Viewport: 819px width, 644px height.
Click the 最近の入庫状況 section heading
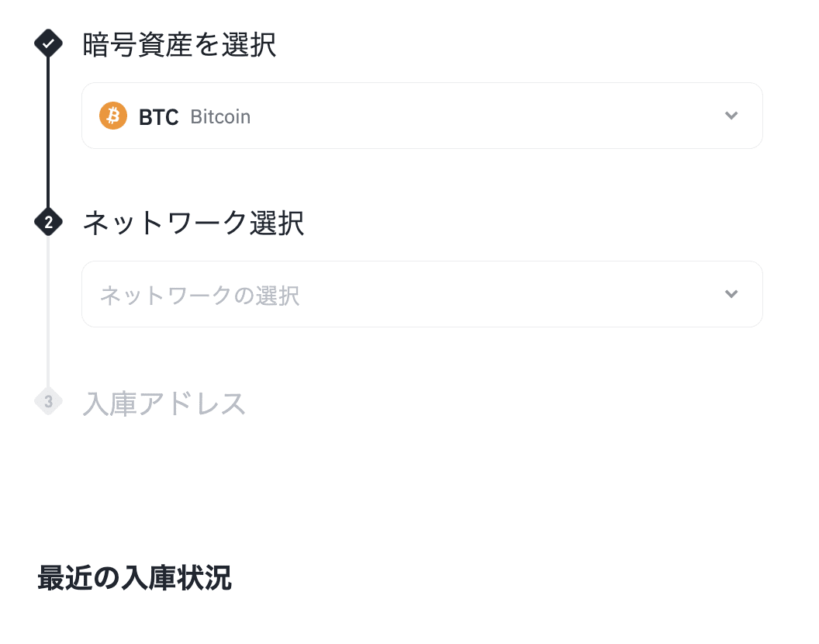(134, 579)
